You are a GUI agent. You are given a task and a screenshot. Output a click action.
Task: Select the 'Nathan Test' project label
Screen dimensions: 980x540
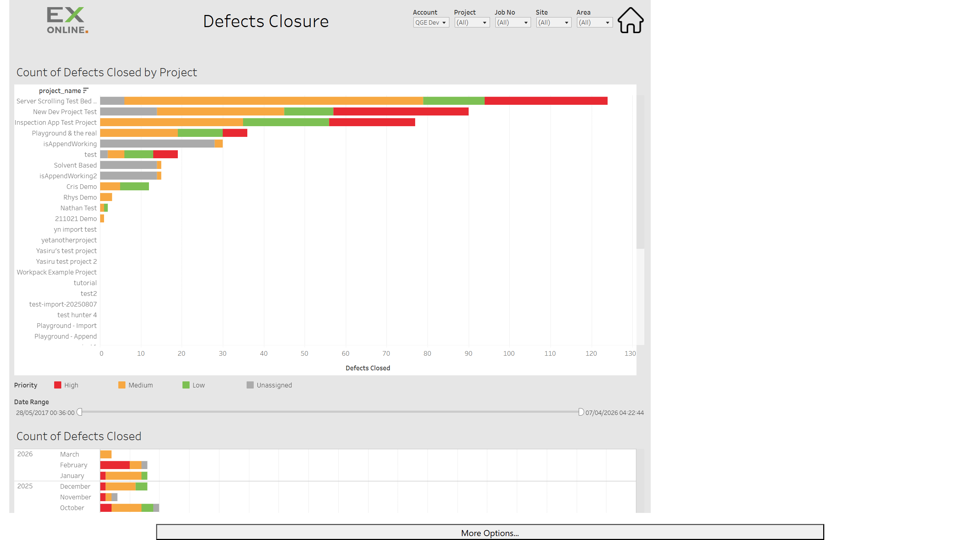(78, 208)
